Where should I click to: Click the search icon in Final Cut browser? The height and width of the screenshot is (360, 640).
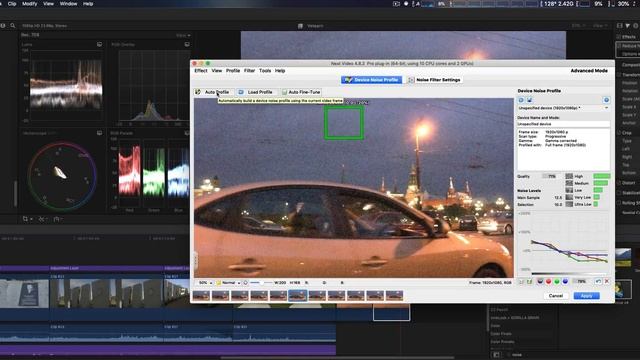(x=13, y=25)
